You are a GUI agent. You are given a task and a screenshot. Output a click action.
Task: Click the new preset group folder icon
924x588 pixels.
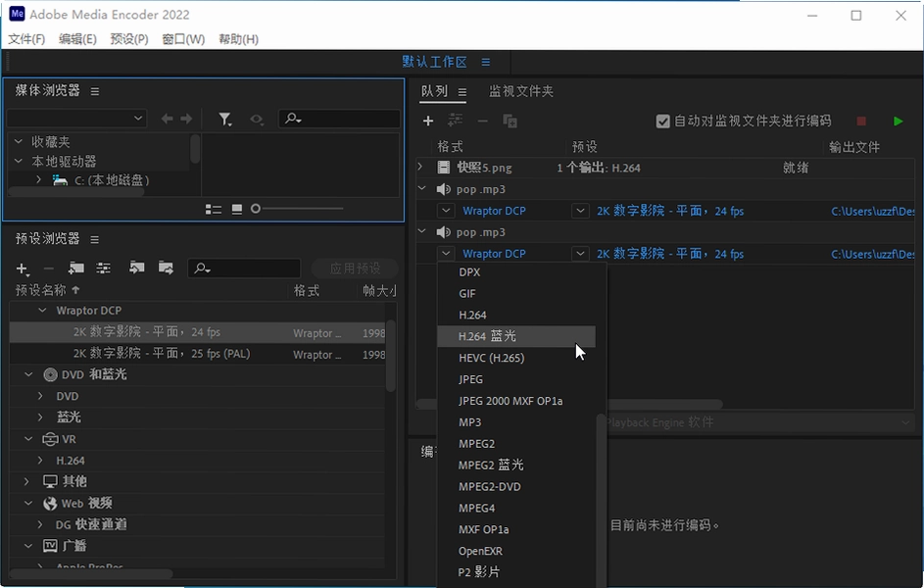[x=76, y=269]
